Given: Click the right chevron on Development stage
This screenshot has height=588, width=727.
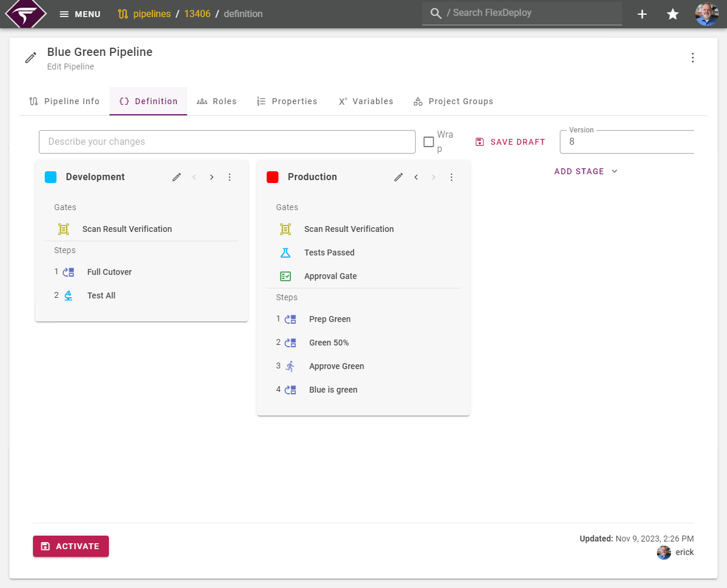Looking at the screenshot, I should coord(211,177).
